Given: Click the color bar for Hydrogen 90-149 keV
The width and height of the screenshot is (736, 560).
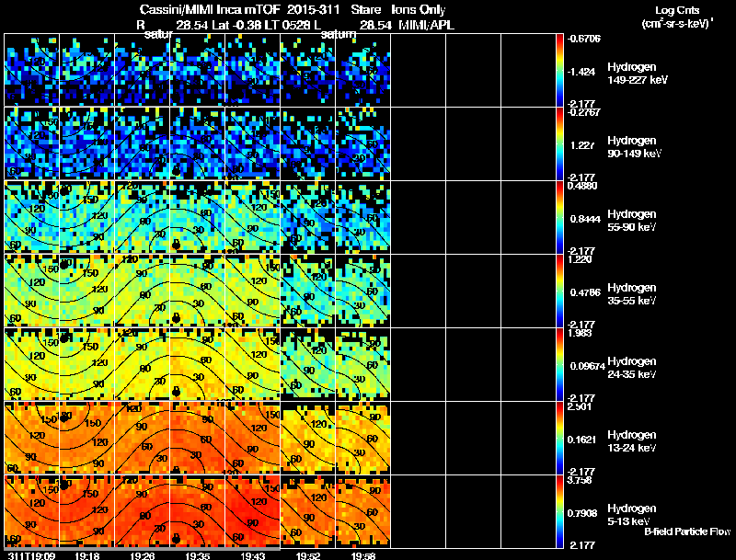Looking at the screenshot, I should (559, 143).
